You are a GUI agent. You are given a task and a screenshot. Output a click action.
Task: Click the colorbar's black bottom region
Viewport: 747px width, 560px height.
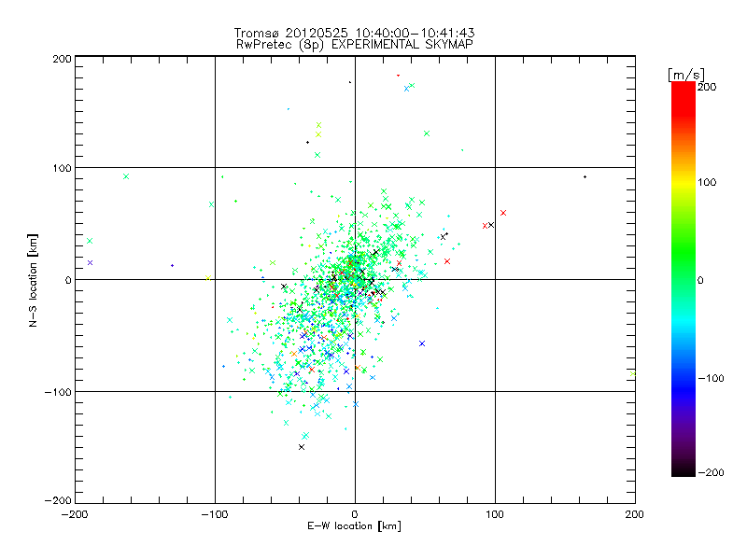coord(684,469)
